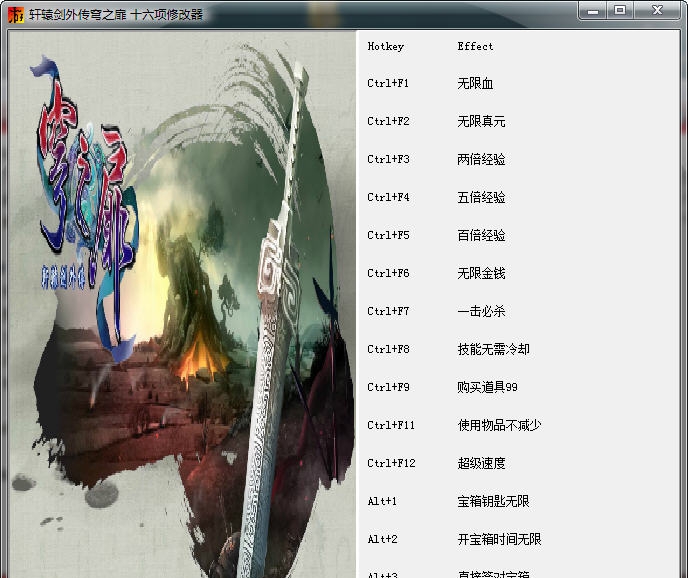This screenshot has height=578, width=688.
Task: Click the trainer app icon in title bar
Action: [16, 15]
